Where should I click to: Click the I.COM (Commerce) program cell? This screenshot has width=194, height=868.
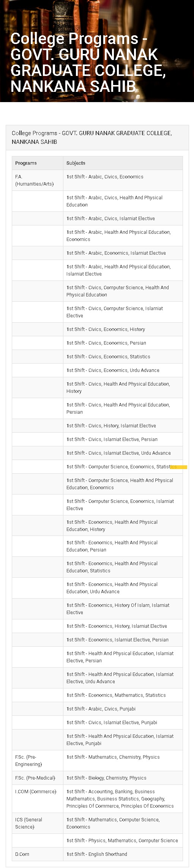click(x=38, y=799)
